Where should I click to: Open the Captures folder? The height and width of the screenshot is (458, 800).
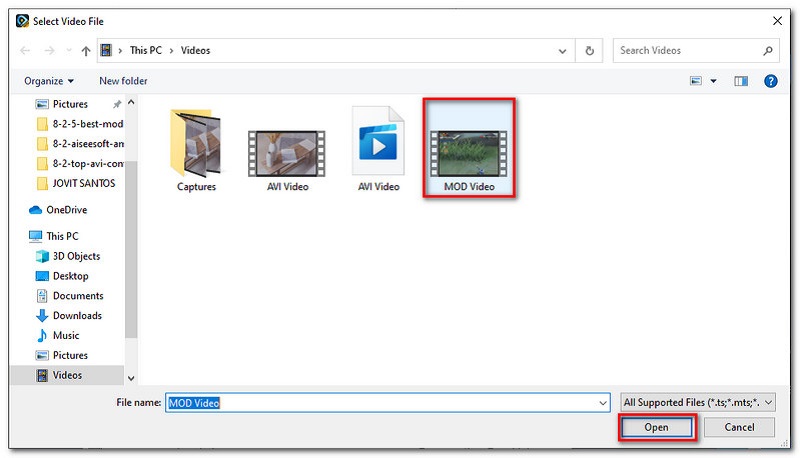(196, 150)
